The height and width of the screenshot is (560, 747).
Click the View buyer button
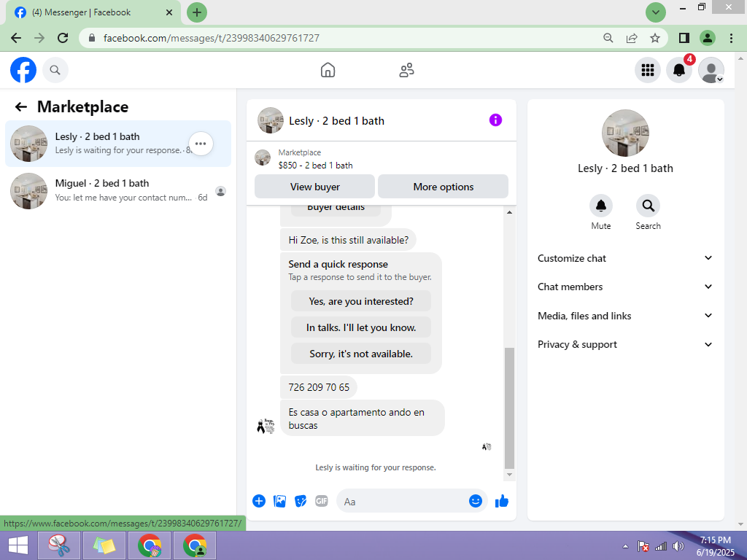315,187
